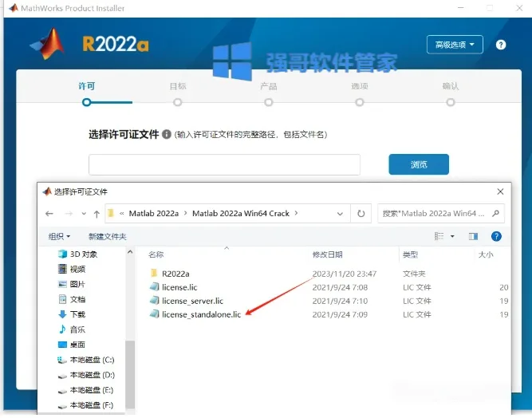Click the navigation pane scrollbar thumb

click(x=130, y=374)
